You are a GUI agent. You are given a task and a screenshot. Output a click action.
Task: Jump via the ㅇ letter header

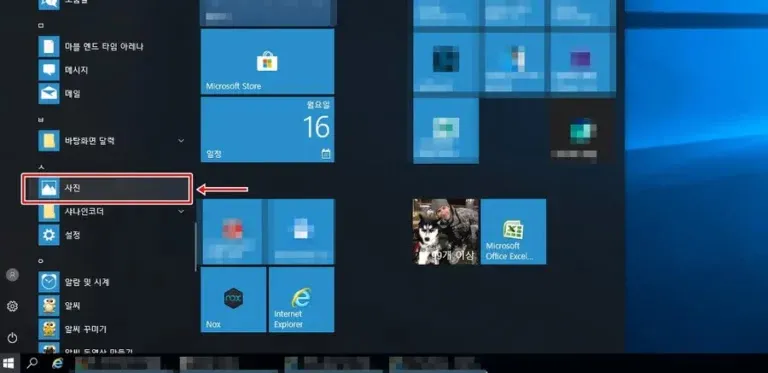(x=41, y=261)
